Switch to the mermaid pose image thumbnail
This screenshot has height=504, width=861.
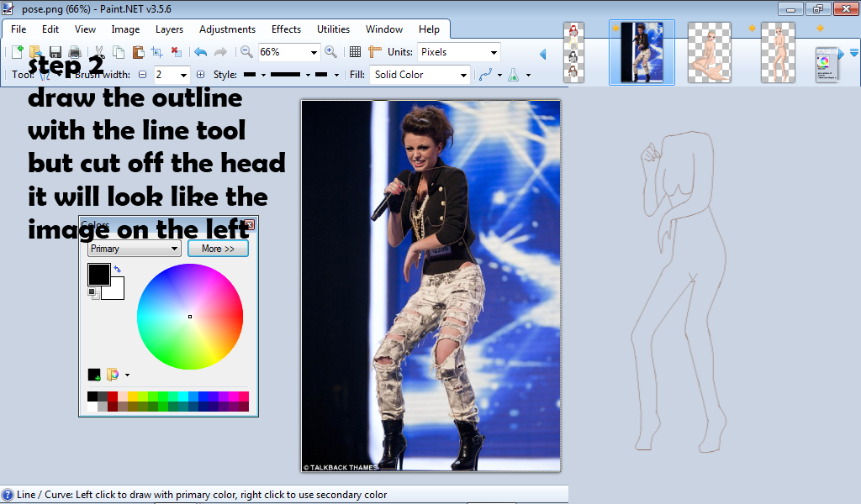coord(710,53)
